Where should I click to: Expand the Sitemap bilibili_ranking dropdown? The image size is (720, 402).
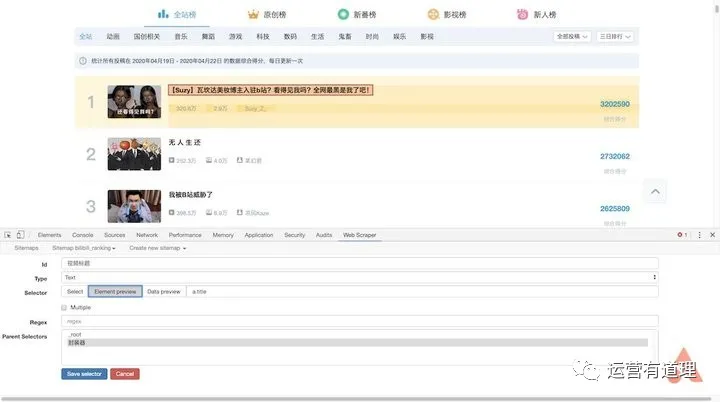(x=84, y=248)
